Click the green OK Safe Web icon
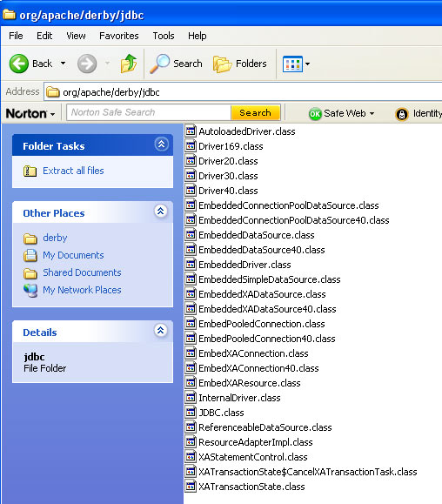The height and width of the screenshot is (504, 442). click(x=315, y=114)
